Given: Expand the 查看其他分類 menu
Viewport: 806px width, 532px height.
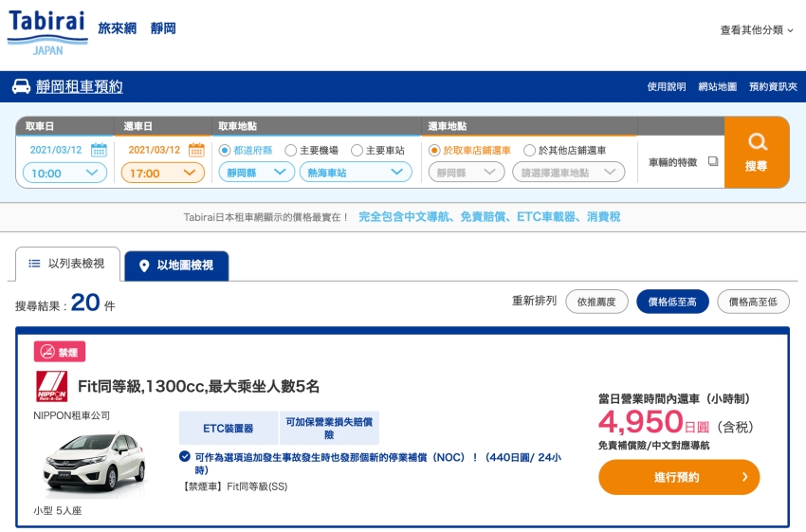Looking at the screenshot, I should tap(757, 29).
